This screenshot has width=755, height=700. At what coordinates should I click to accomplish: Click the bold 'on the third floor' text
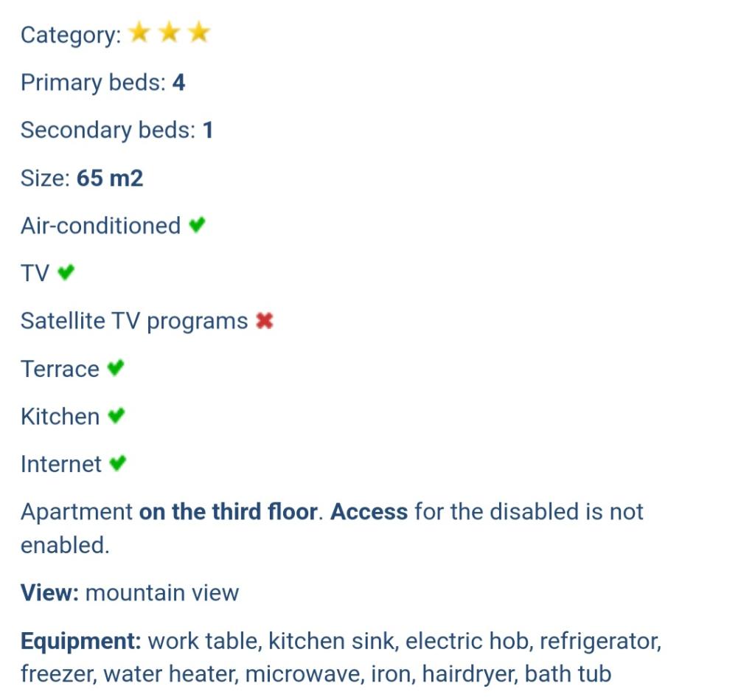tap(228, 512)
